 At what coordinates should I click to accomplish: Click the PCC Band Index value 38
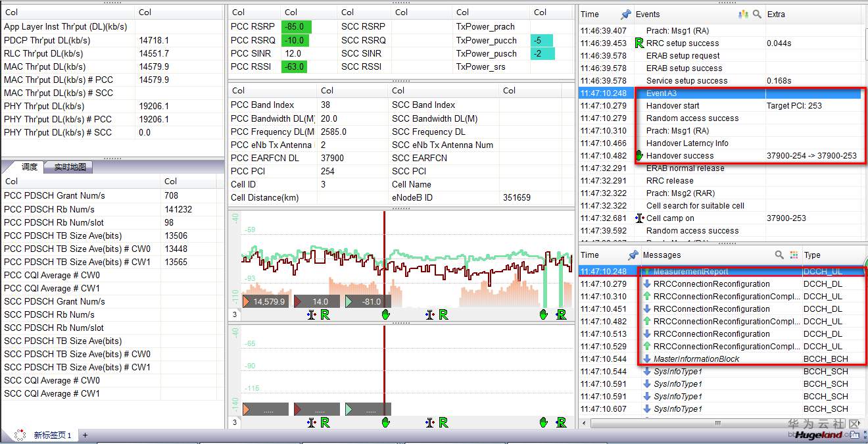325,105
